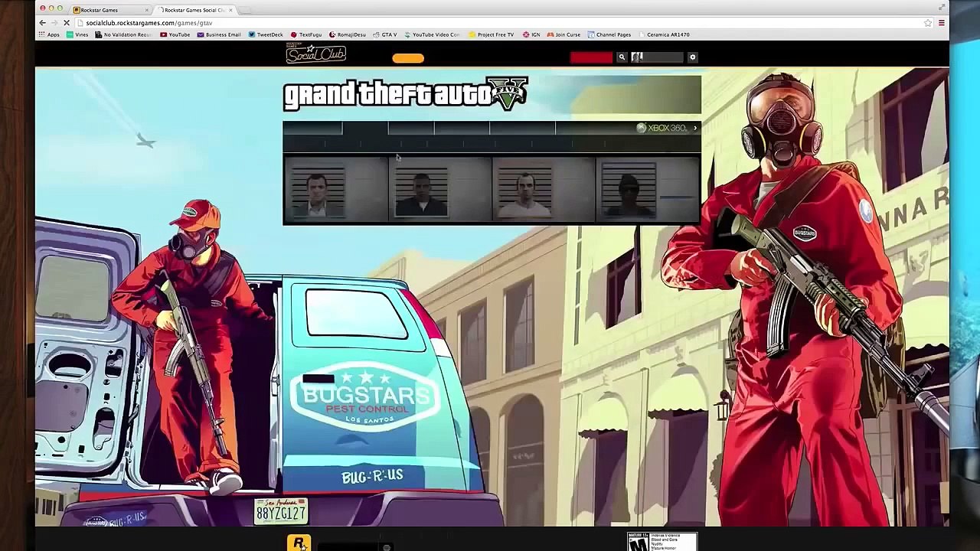Open the Social Club settings gear
This screenshot has width=980, height=551.
(x=693, y=57)
